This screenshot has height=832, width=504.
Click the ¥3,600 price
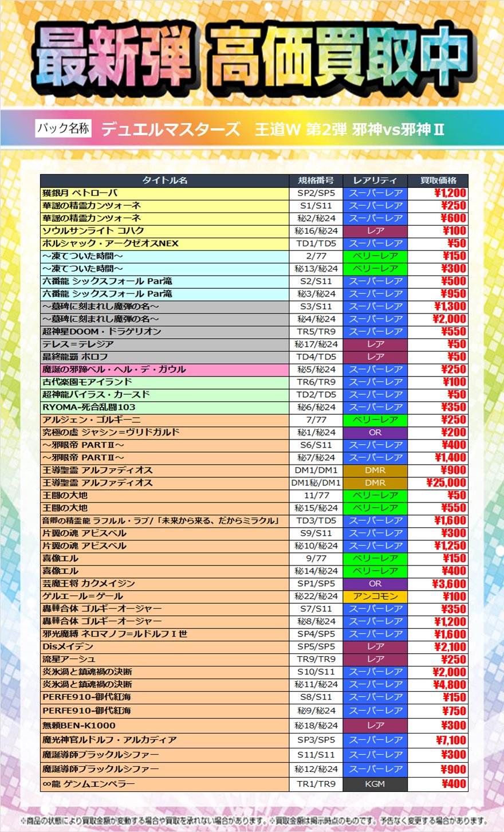pyautogui.click(x=450, y=584)
